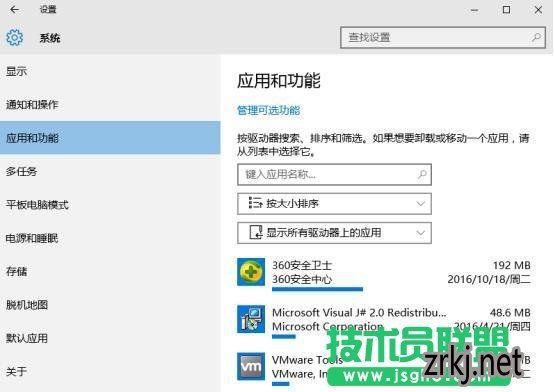
Task: Maximize the Settings window
Action: [506, 10]
